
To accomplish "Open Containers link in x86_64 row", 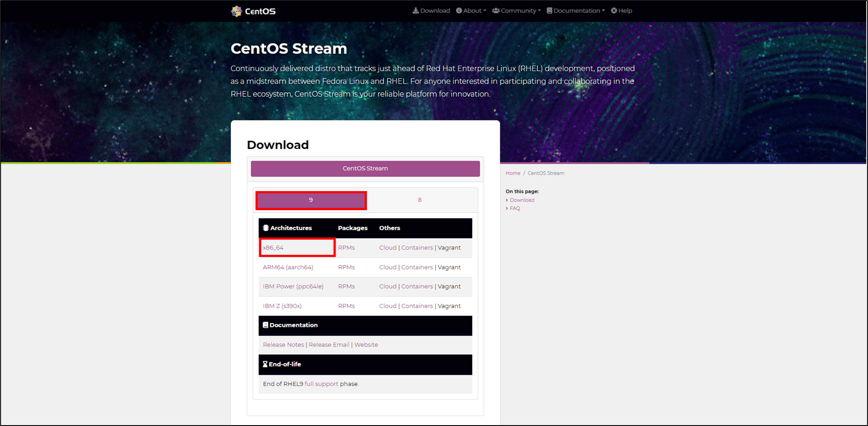I will coord(417,248).
